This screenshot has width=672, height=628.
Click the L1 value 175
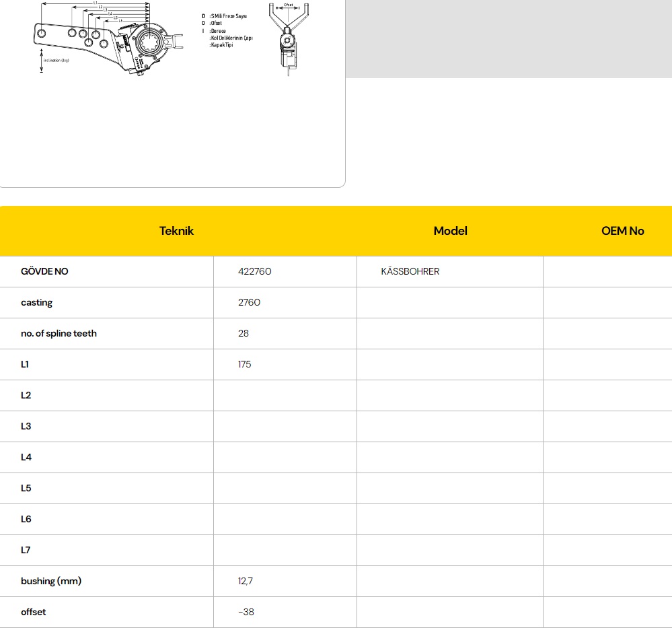[244, 364]
